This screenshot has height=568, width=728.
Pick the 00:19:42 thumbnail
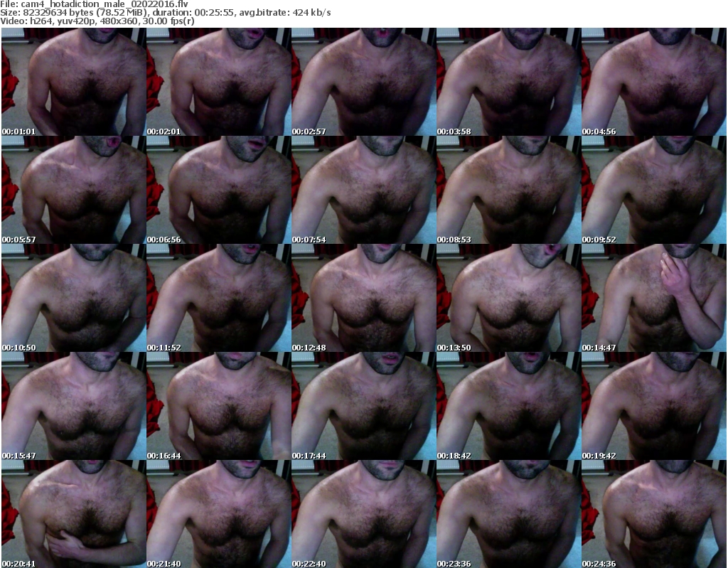pos(654,406)
